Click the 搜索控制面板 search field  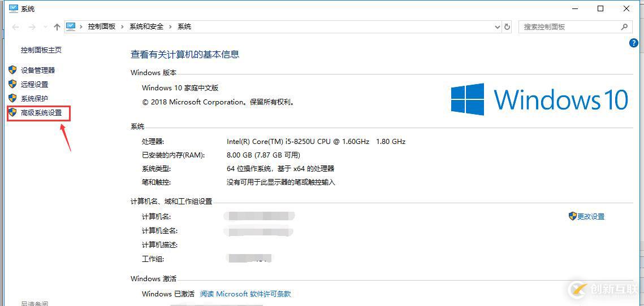[568, 27]
